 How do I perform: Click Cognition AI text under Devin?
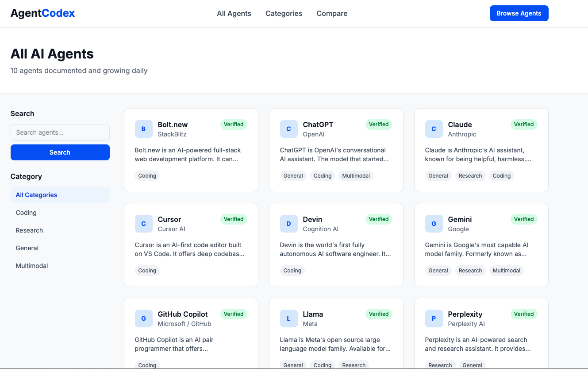click(x=321, y=229)
